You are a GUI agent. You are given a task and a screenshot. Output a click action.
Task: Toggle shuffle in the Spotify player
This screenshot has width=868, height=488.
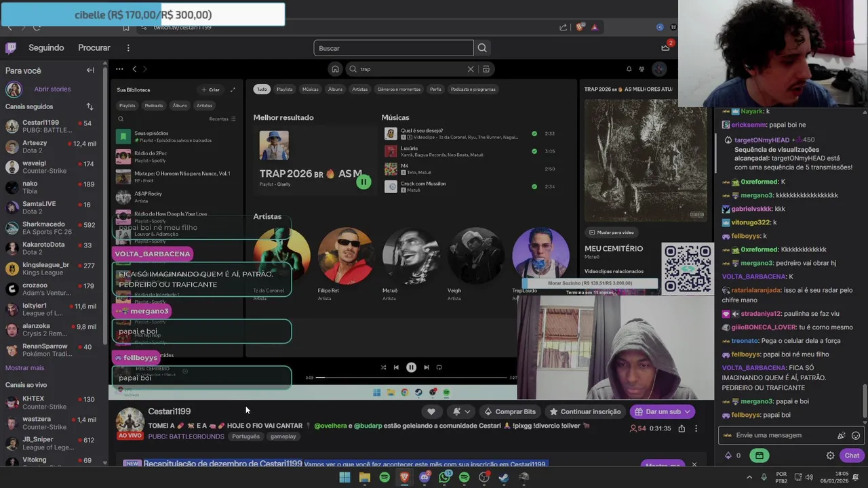click(x=383, y=367)
